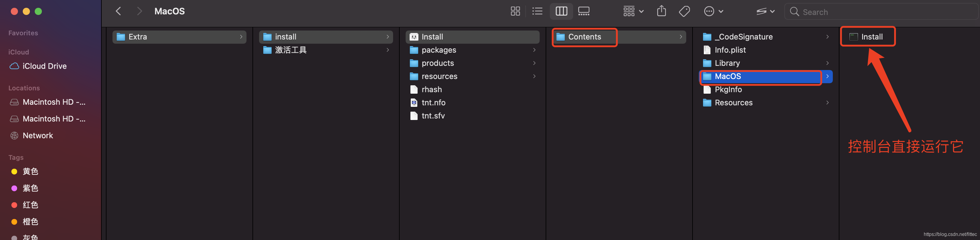The height and width of the screenshot is (240, 980).
Task: Open the toolbar dropdown before Search
Action: coord(766,11)
